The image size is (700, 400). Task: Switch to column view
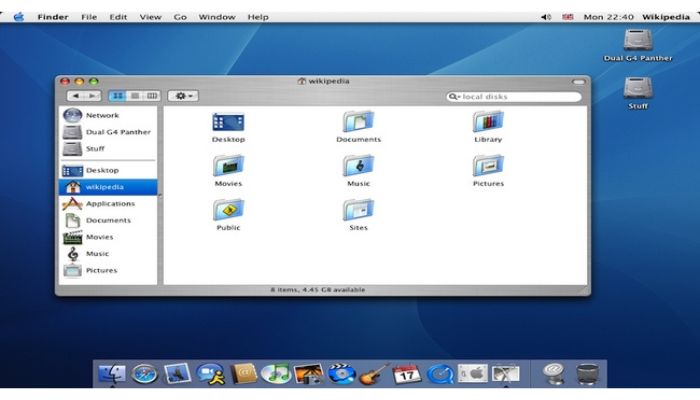click(x=152, y=96)
